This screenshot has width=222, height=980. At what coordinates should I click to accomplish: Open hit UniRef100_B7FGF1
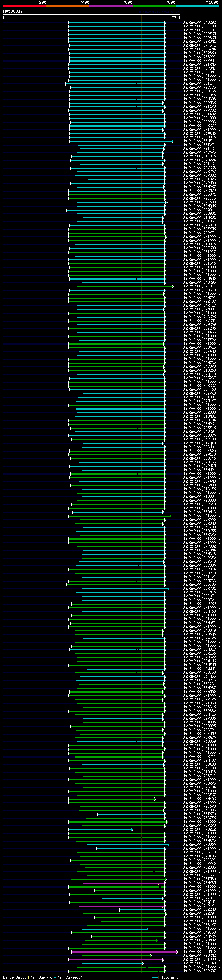point(199,45)
